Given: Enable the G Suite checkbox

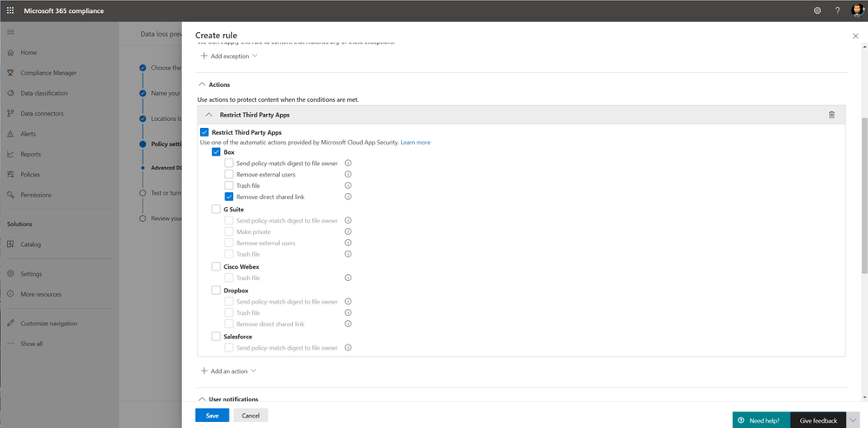Looking at the screenshot, I should click(x=217, y=210).
